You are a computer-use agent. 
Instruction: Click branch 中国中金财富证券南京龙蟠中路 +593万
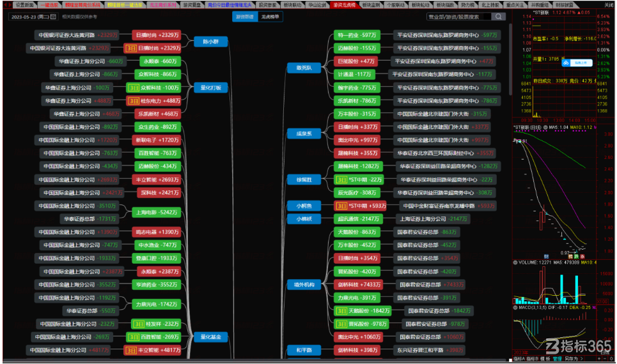(x=448, y=206)
